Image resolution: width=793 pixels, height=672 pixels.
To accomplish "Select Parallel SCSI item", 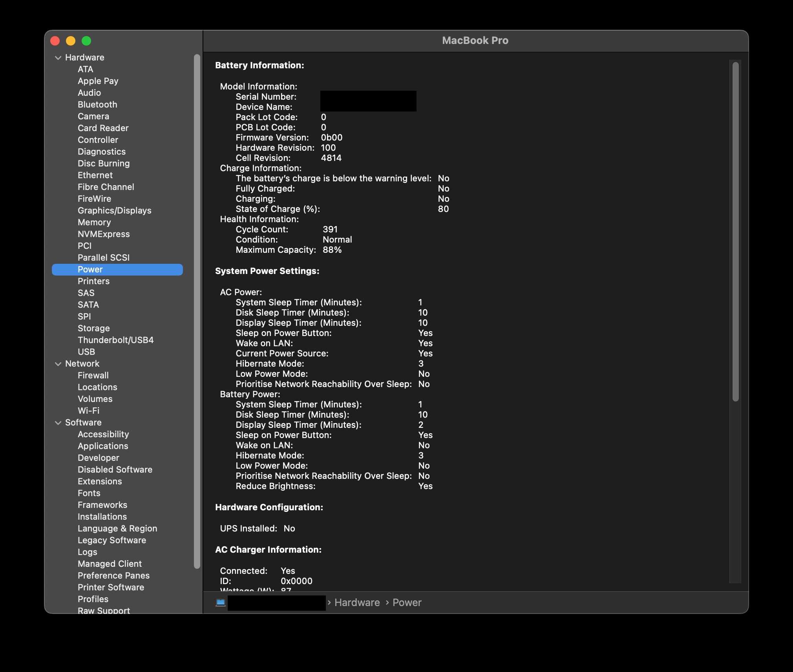I will (104, 258).
